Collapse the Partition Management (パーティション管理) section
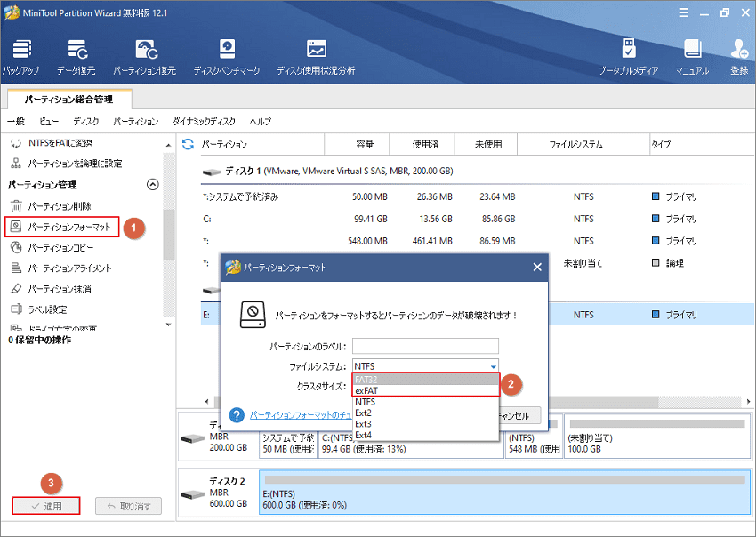This screenshot has width=756, height=537. coord(152,185)
